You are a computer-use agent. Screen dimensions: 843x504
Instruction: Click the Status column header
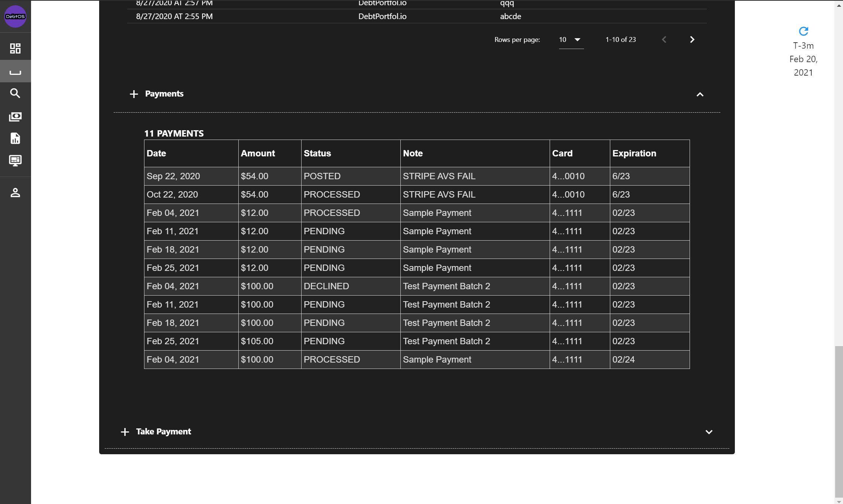[x=317, y=153]
